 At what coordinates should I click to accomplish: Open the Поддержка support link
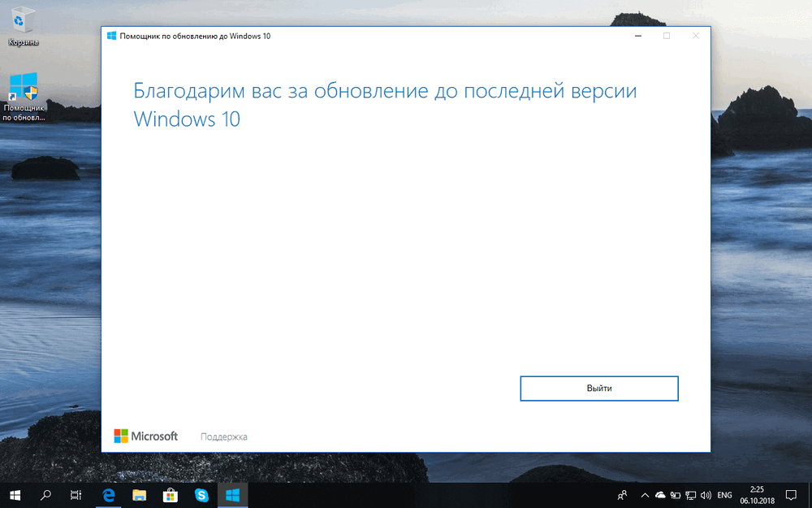(x=224, y=436)
